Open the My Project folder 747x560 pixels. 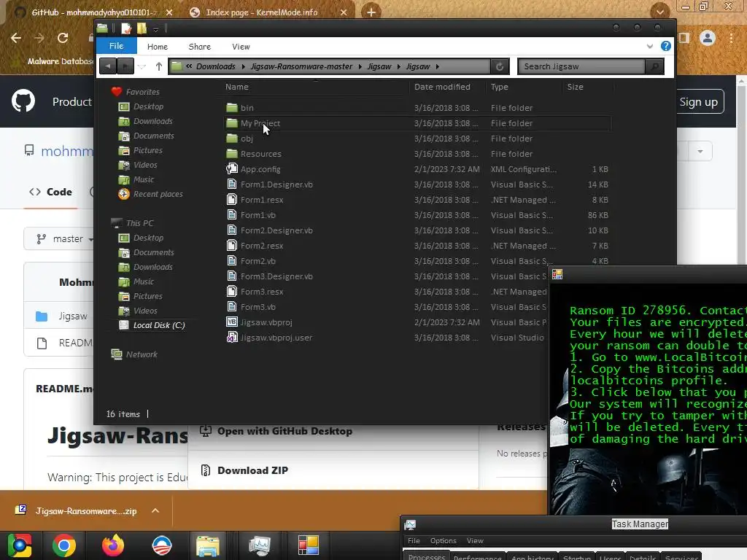click(x=260, y=123)
